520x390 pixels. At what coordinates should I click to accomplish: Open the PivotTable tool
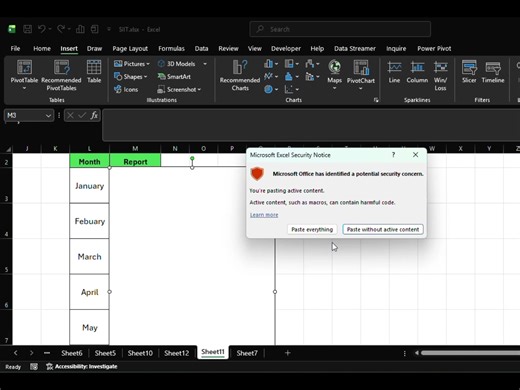click(24, 75)
